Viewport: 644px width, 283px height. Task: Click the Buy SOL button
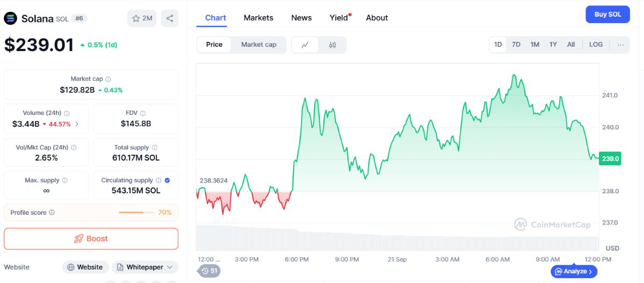tap(608, 14)
